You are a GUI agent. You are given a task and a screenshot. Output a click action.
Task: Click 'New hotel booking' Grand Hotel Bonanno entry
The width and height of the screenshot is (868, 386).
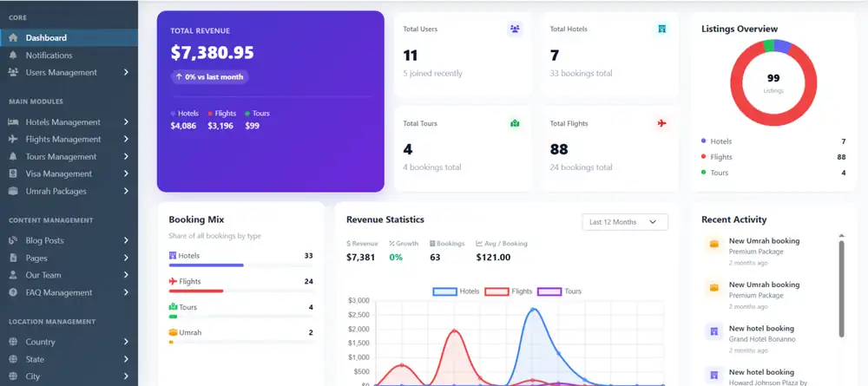tap(769, 338)
